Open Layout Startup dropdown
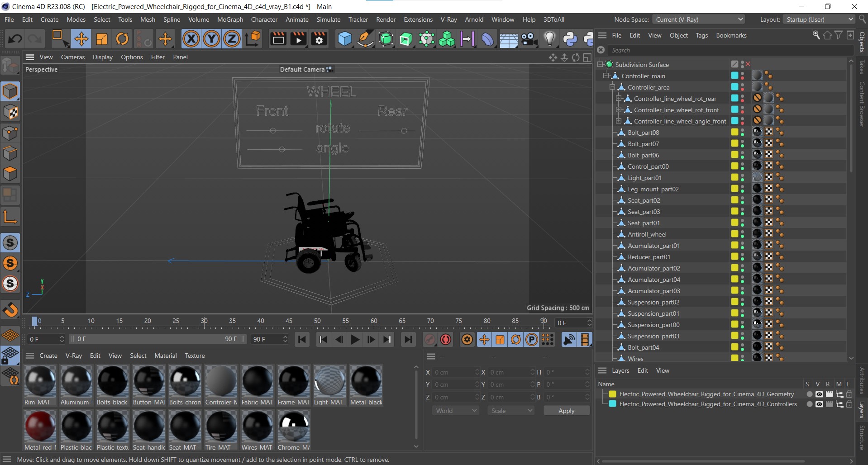 [x=820, y=19]
